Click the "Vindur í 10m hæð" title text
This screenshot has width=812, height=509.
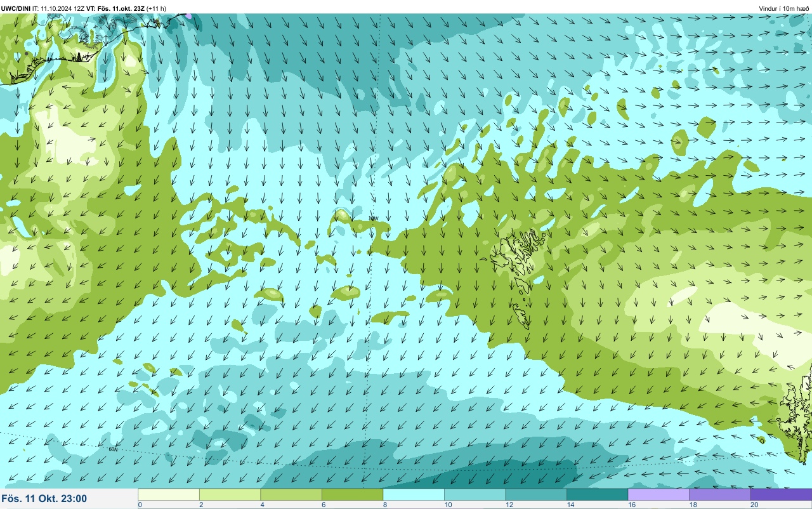coord(784,8)
